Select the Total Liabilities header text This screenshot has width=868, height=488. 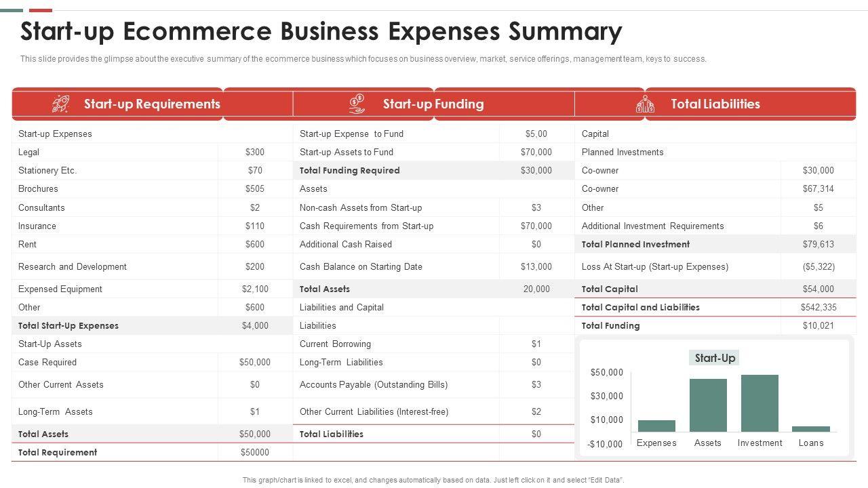click(x=715, y=104)
